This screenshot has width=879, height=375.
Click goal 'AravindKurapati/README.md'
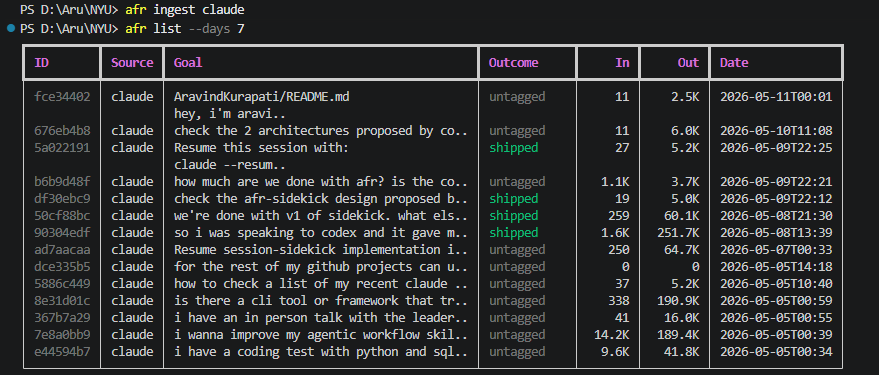(x=262, y=96)
